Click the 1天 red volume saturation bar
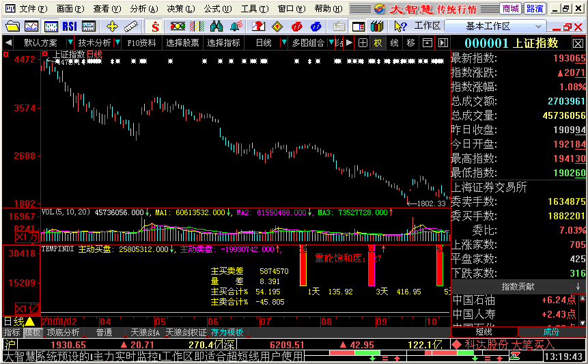 pyautogui.click(x=303, y=265)
